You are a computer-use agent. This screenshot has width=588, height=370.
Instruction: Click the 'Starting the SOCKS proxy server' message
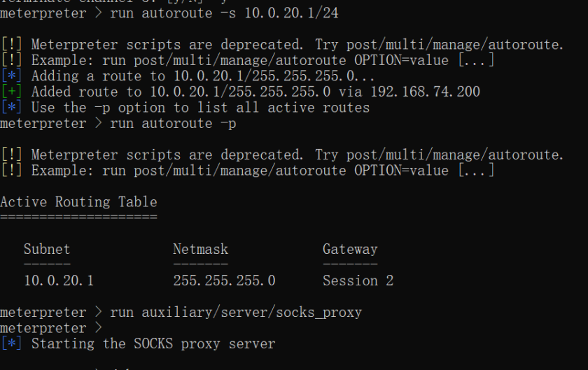pyautogui.click(x=153, y=344)
